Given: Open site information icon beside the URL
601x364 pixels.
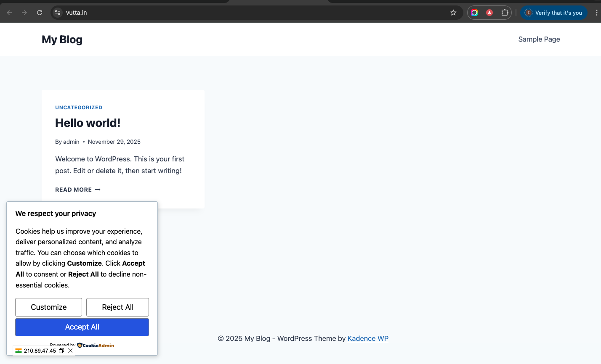Looking at the screenshot, I should click(58, 13).
